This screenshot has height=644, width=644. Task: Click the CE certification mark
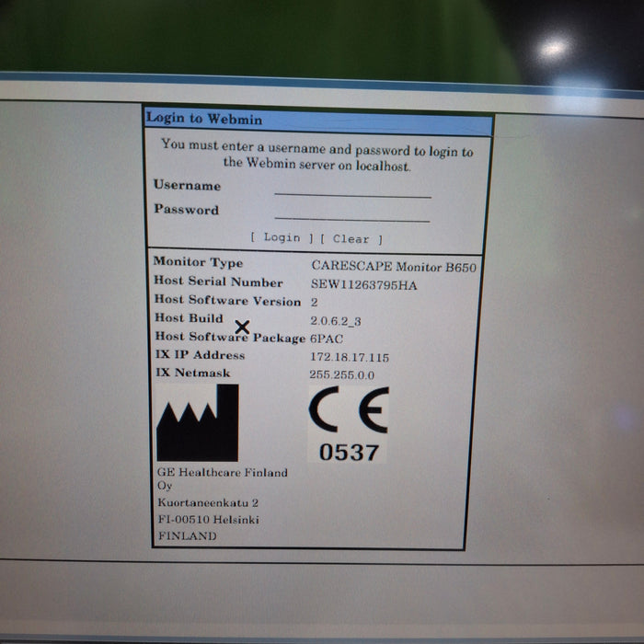click(349, 410)
